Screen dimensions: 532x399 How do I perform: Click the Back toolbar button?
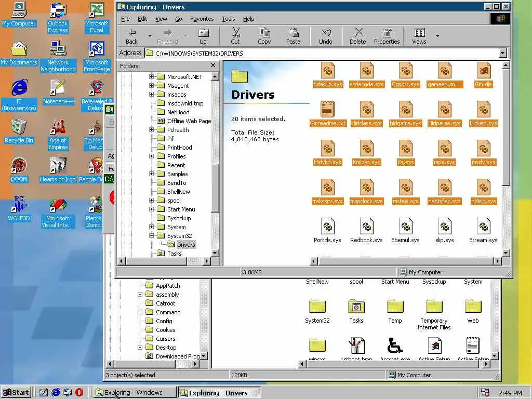131,36
